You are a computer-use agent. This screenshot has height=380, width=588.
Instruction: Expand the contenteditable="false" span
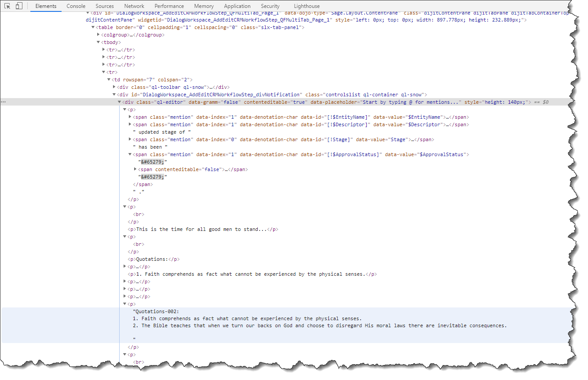[135, 169]
